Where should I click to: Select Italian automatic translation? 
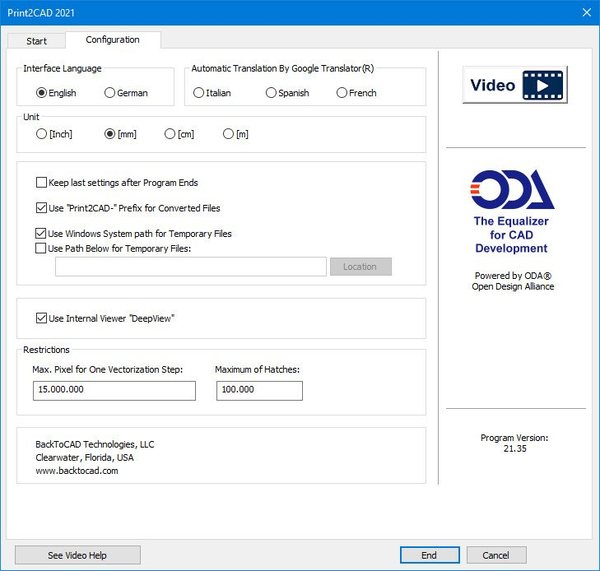coord(199,93)
